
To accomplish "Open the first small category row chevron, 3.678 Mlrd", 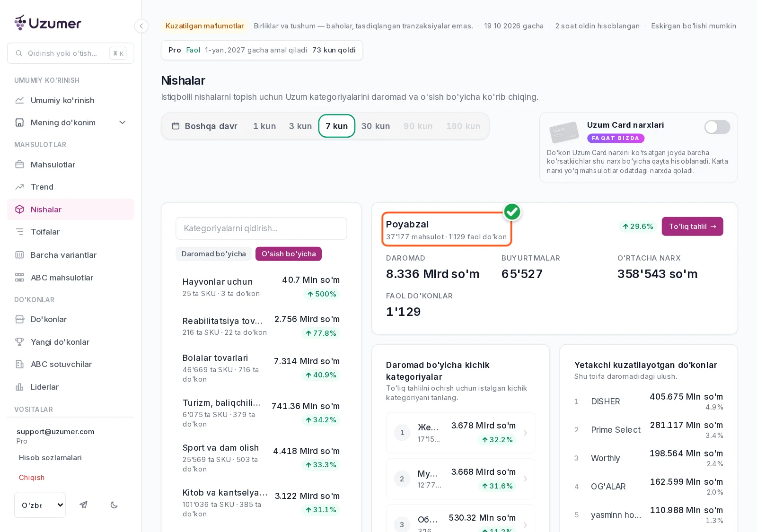I will tap(525, 433).
